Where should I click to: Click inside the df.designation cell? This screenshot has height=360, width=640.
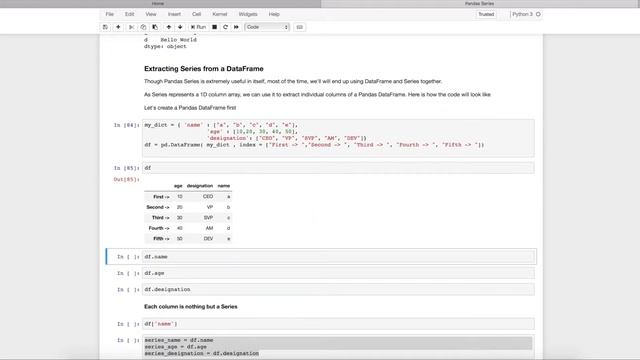338,289
